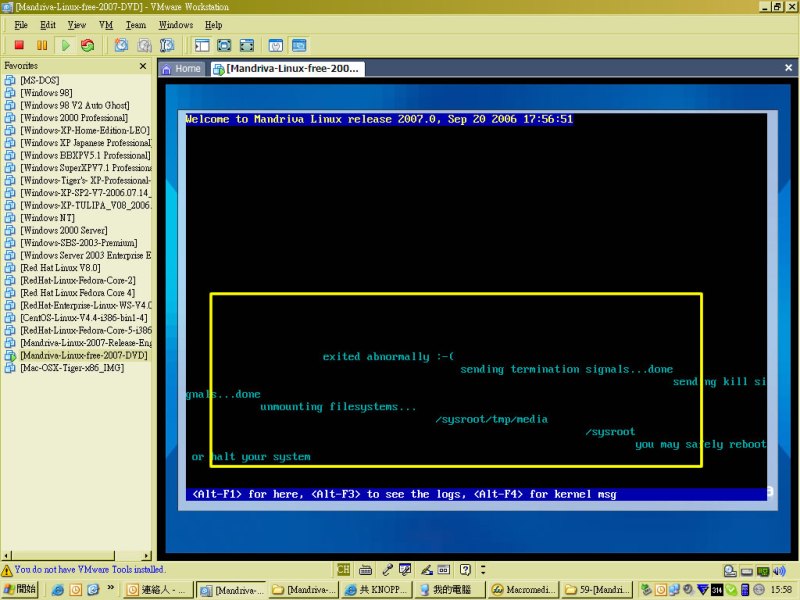Power on the VM with green play icon

(65, 45)
